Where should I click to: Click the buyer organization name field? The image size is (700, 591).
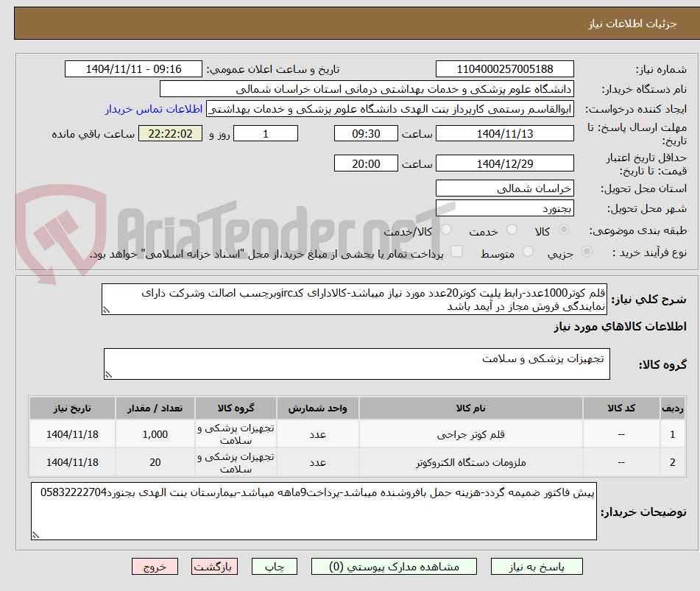click(x=367, y=89)
